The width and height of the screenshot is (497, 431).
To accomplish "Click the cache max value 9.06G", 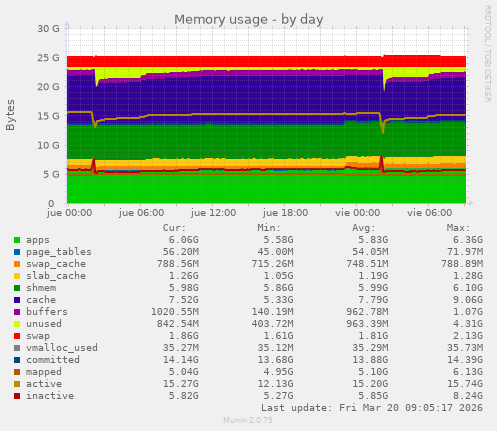I will tap(468, 300).
